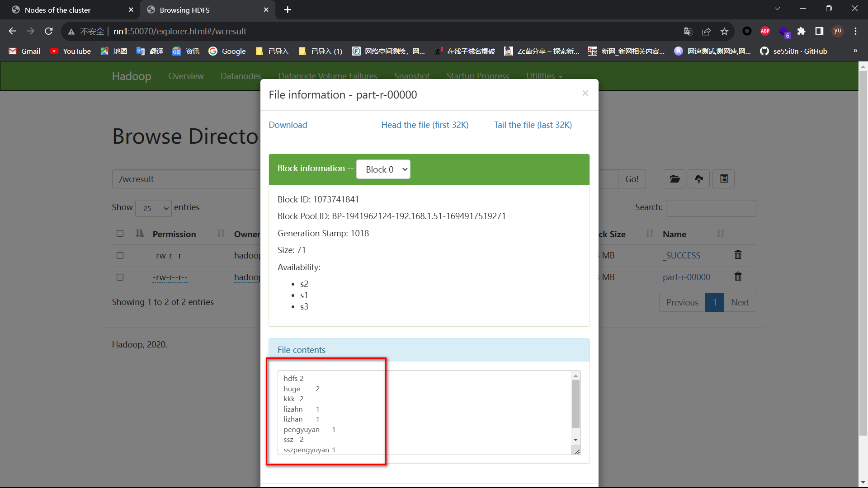The height and width of the screenshot is (488, 868).
Task: Open the Overview navigation item
Action: (x=186, y=76)
